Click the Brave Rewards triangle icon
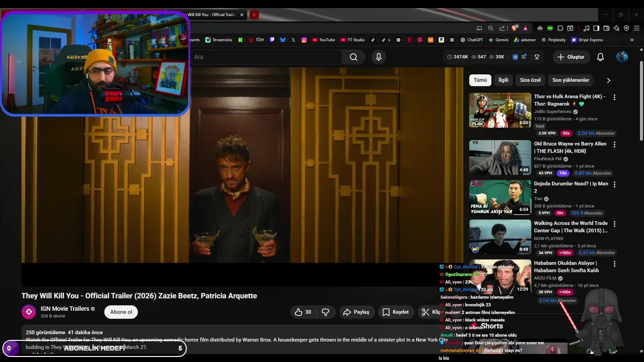Screen dimensions: 644x362 [525, 28]
